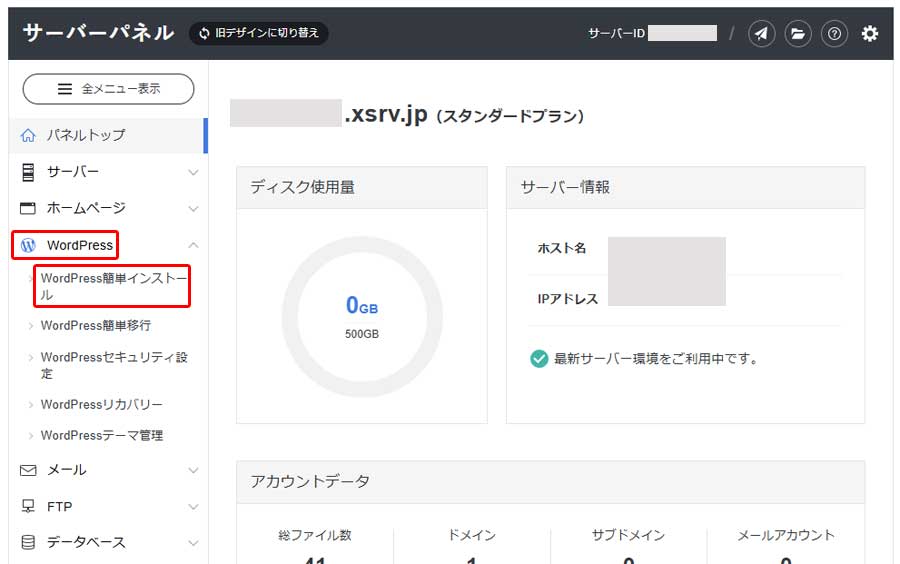Screen dimensions: 900x564
Task: Click the サーバーパネル title logo
Action: point(98,33)
